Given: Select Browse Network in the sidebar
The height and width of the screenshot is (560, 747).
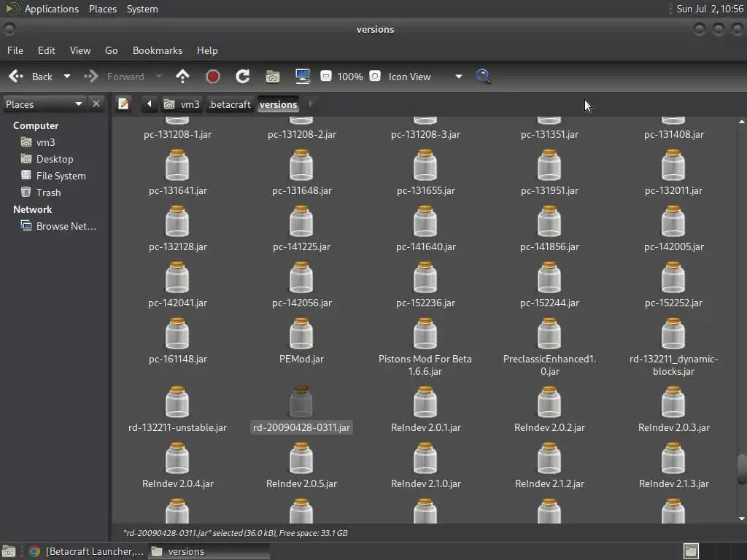Looking at the screenshot, I should tap(57, 226).
